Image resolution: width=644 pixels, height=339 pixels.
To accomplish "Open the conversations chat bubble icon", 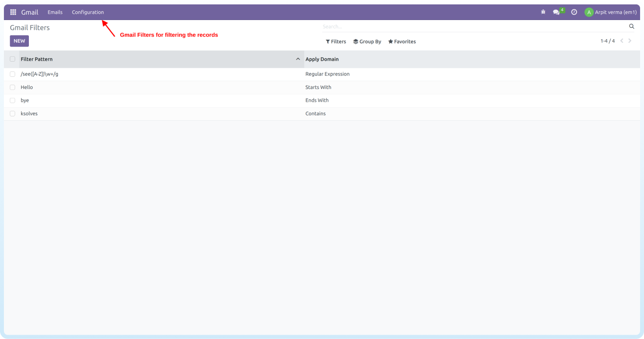I will [x=556, y=12].
